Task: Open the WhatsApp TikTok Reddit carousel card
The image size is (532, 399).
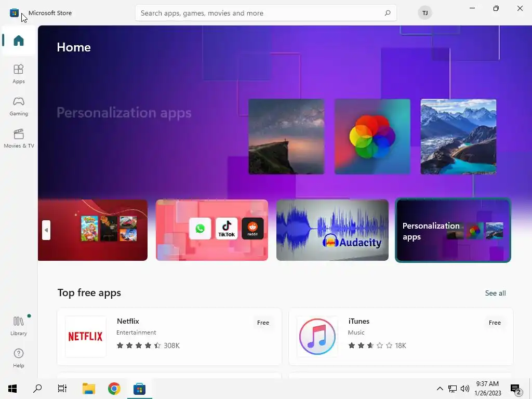Action: [x=212, y=230]
